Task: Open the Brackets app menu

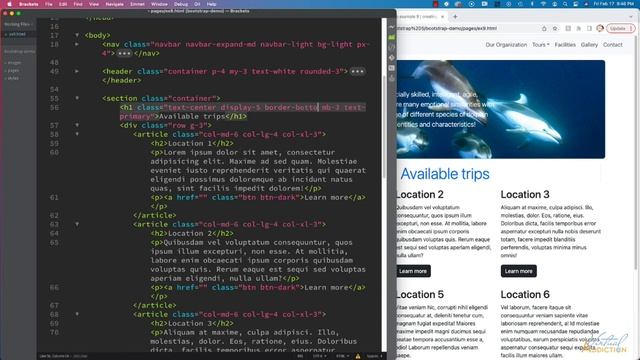Action: pos(29,4)
